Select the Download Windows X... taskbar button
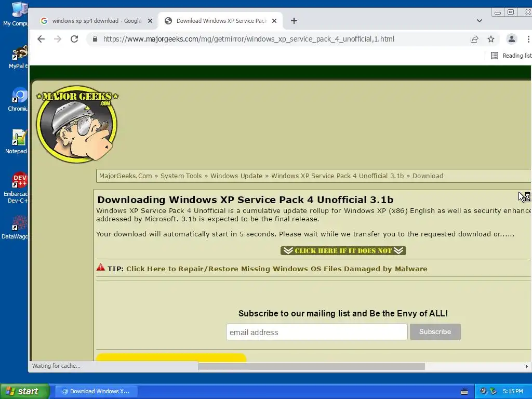The height and width of the screenshot is (399, 532). point(96,391)
